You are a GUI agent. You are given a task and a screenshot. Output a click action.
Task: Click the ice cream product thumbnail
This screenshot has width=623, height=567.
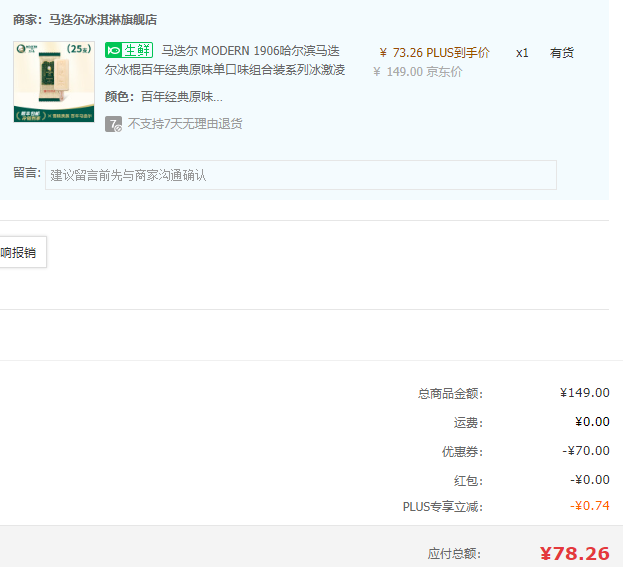click(x=54, y=81)
